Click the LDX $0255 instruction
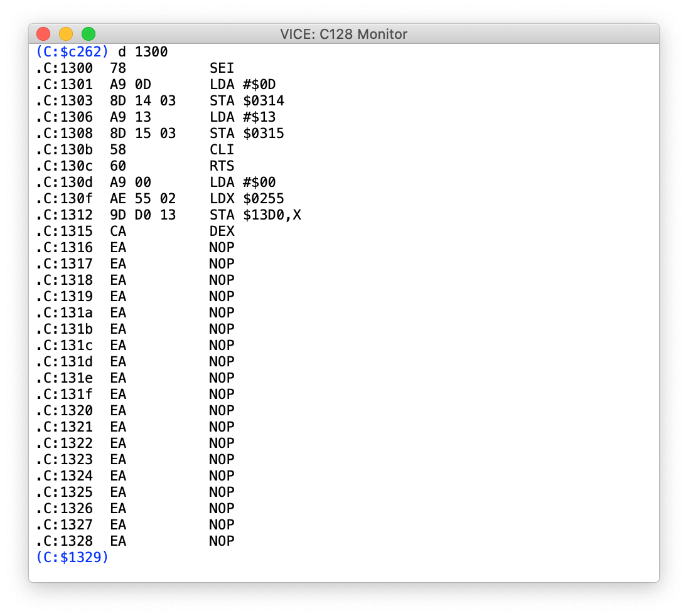The width and height of the screenshot is (688, 616). pos(247,199)
